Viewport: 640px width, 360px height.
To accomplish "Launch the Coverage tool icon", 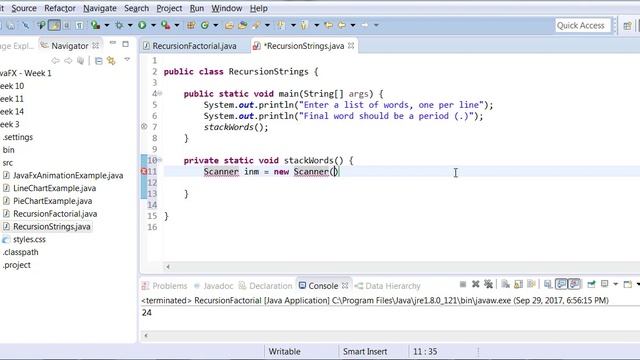I will (96, 25).
